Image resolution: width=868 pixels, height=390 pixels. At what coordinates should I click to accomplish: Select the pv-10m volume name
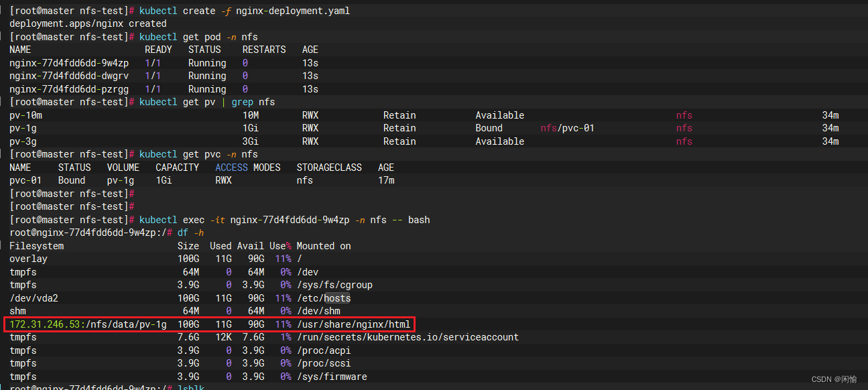click(25, 115)
